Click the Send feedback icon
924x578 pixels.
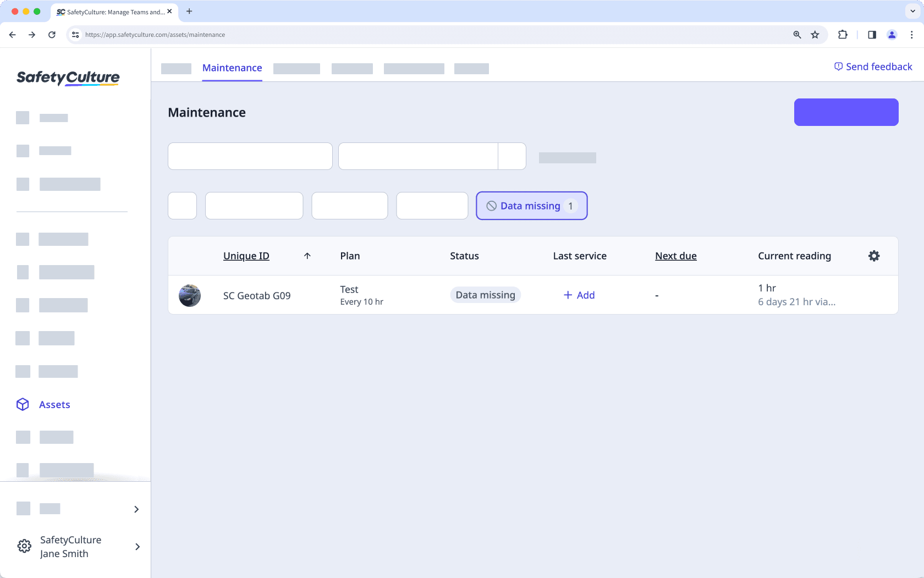click(x=838, y=66)
